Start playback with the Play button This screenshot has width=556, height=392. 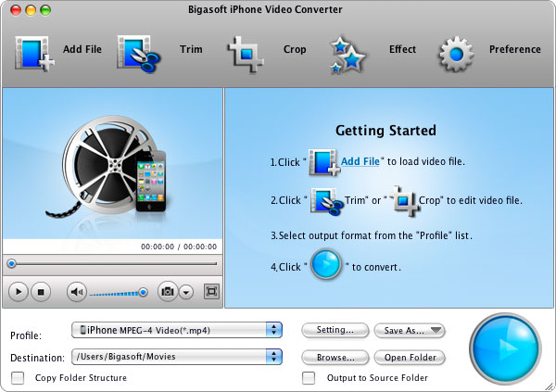click(18, 292)
